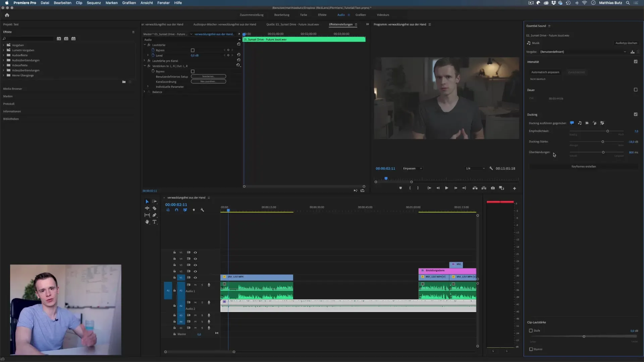Toggle Bypass checkbox under Verstärken
The width and height of the screenshot is (644, 362).
tap(193, 71)
